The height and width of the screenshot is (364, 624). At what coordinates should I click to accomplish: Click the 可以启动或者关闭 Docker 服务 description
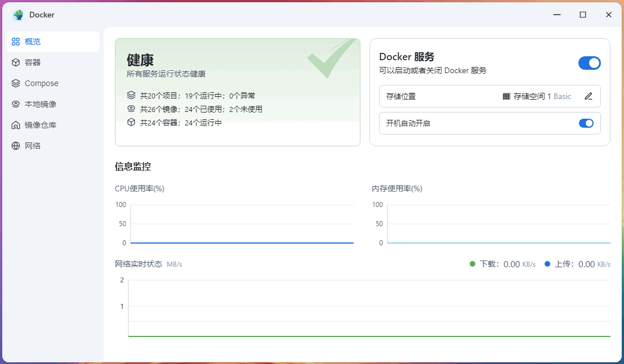(433, 70)
